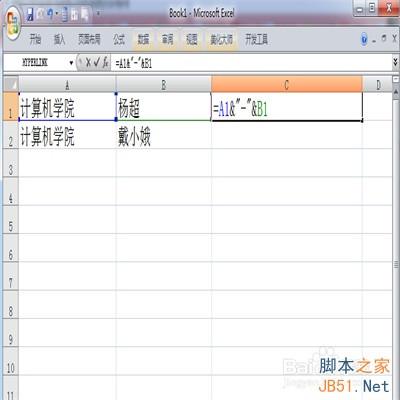Cancel formula entry with the X icon
The width and height of the screenshot is (400, 400).
pyautogui.click(x=88, y=62)
